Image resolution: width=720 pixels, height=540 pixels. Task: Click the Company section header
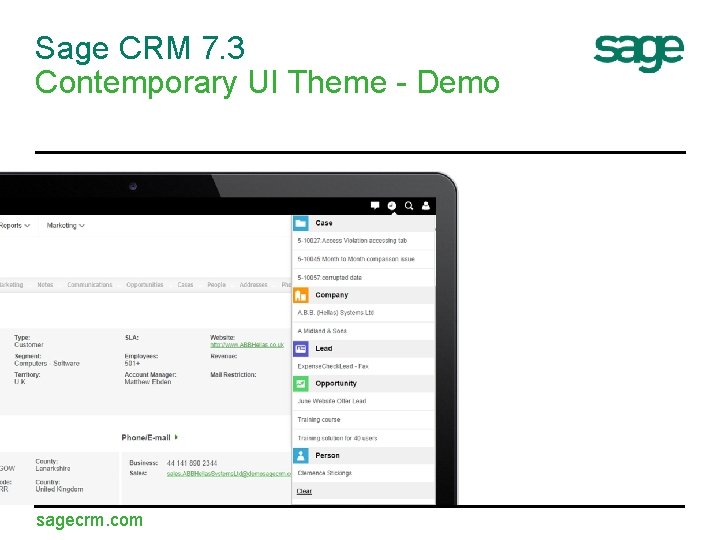364,295
